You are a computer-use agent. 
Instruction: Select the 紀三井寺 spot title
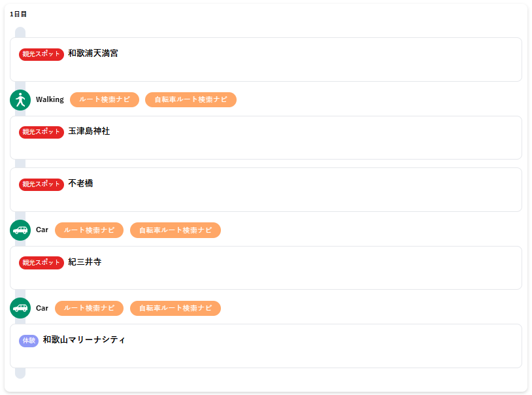[85, 262]
